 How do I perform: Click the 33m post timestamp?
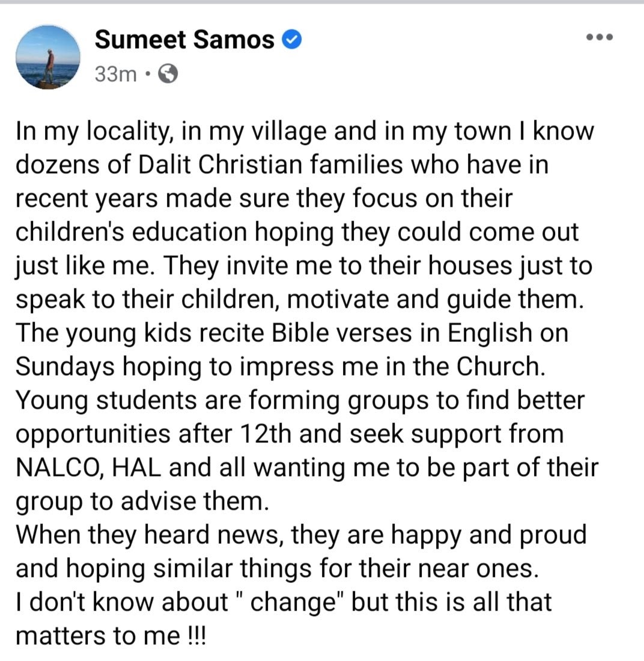tap(115, 75)
